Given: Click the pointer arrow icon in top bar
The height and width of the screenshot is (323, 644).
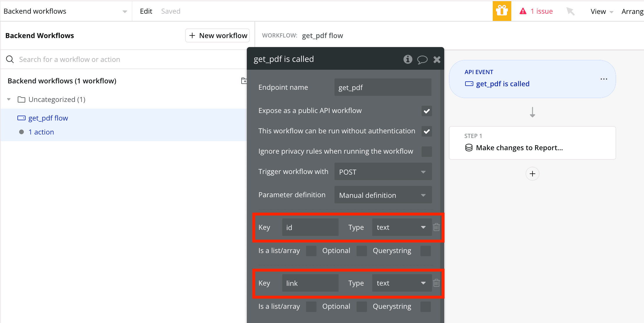Looking at the screenshot, I should click(570, 11).
